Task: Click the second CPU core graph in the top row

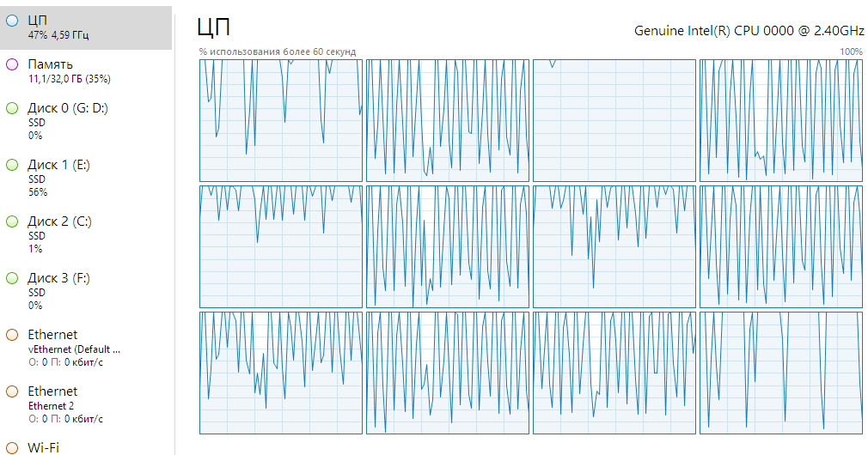Action: (x=447, y=120)
